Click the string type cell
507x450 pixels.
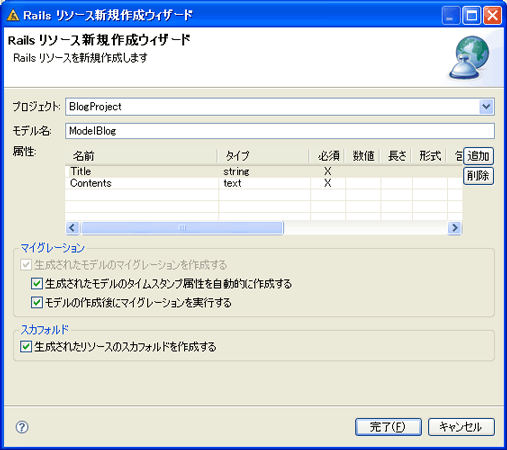tap(236, 172)
